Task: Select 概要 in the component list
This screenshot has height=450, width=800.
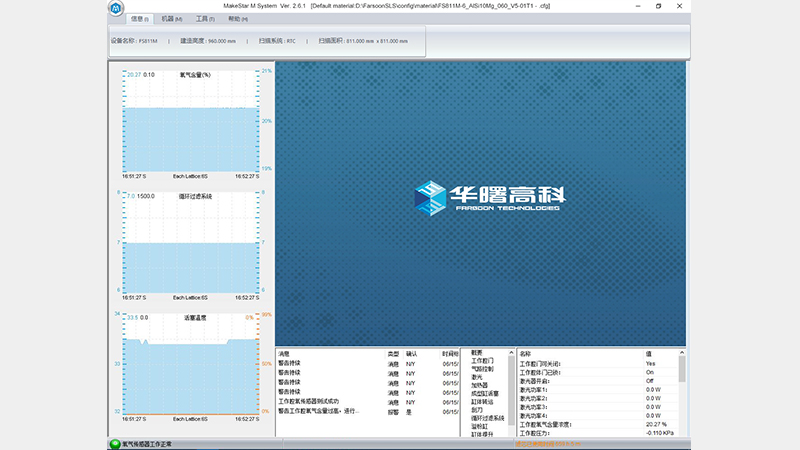Action: tap(477, 353)
